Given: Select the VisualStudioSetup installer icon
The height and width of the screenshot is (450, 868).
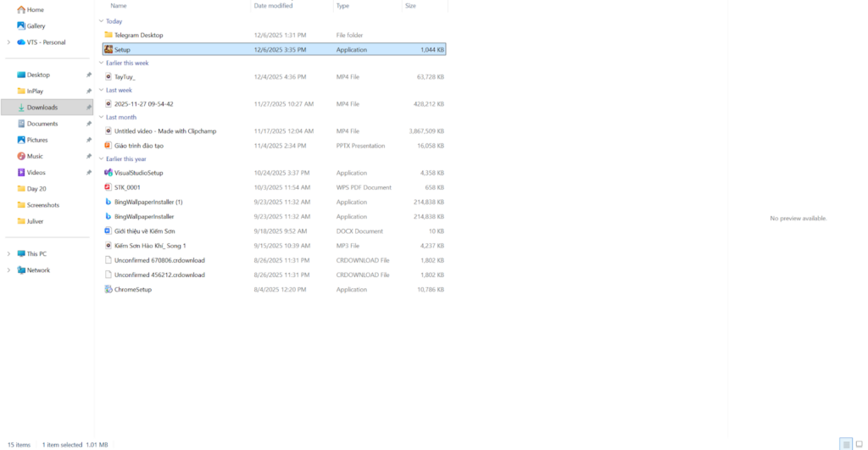Looking at the screenshot, I should click(108, 173).
